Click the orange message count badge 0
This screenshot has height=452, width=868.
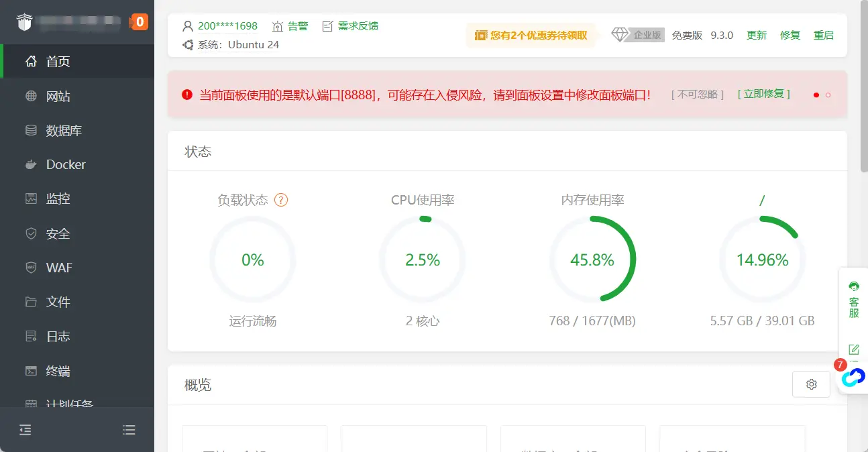point(139,22)
